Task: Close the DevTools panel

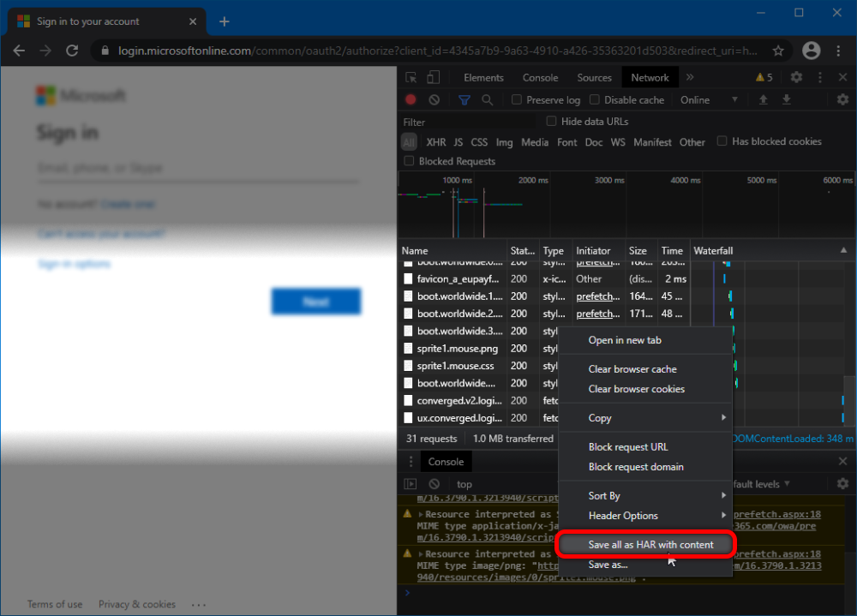Action: (x=842, y=78)
